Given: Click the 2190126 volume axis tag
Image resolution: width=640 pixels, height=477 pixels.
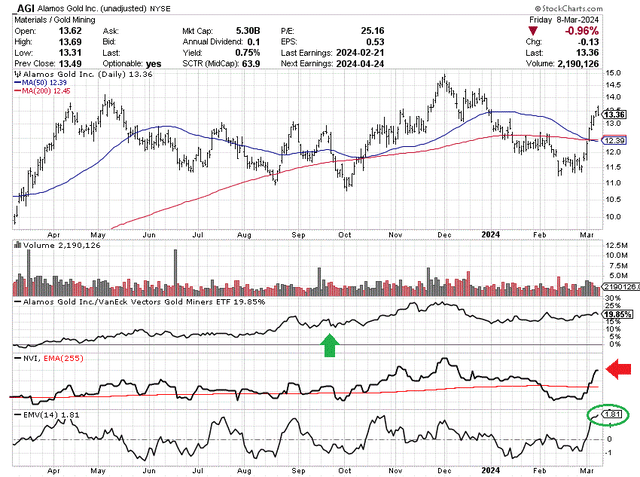Looking at the screenshot, I should coord(621,287).
